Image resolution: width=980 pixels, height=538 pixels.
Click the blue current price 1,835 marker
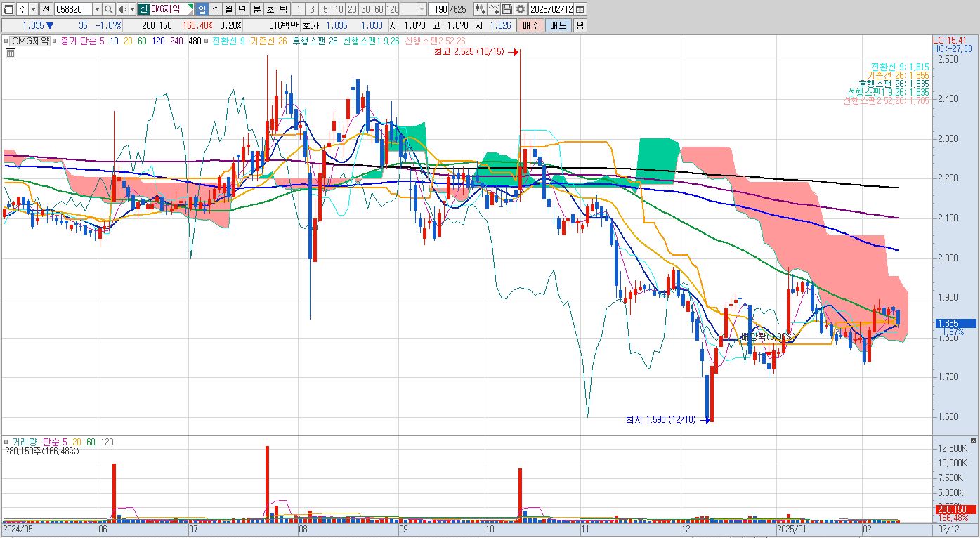(955, 323)
